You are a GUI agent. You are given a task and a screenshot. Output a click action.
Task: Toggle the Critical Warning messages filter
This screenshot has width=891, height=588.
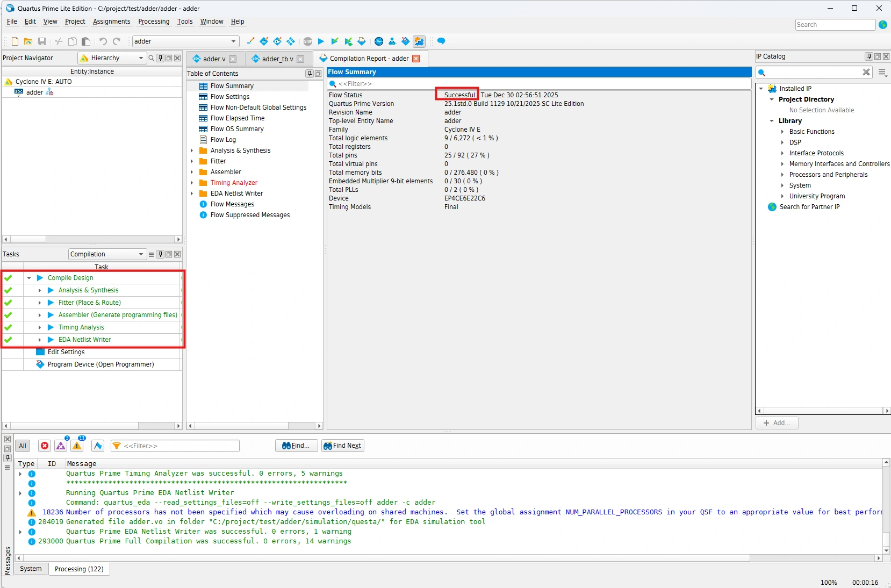[x=61, y=446]
